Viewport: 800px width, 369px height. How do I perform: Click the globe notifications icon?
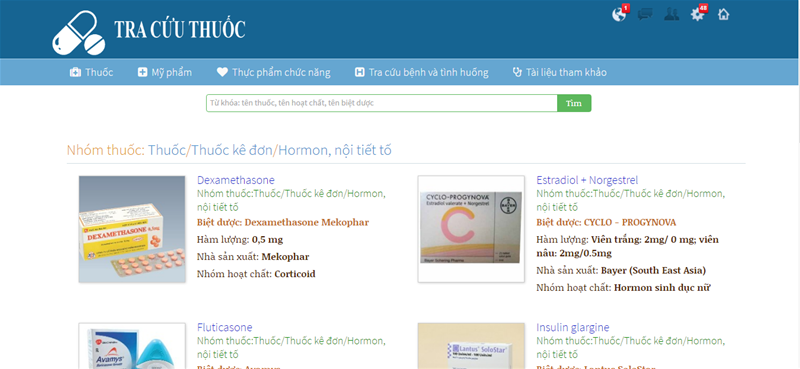(619, 14)
